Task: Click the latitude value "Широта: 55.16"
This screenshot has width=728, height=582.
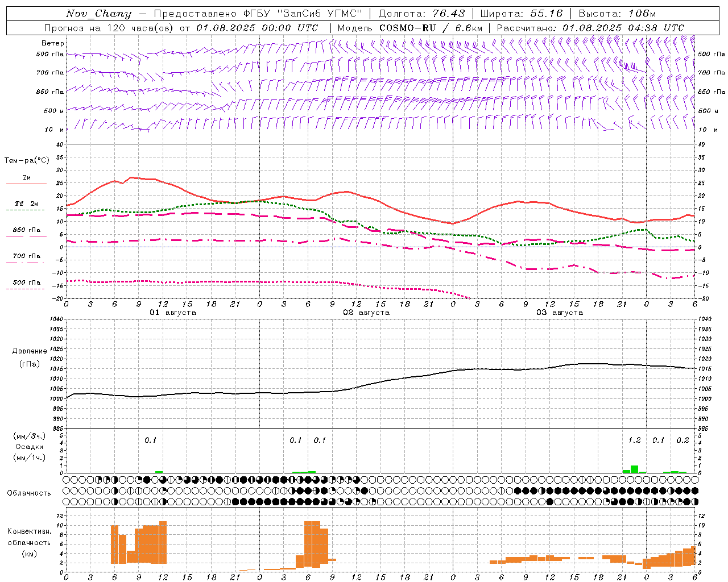Action: point(522,14)
